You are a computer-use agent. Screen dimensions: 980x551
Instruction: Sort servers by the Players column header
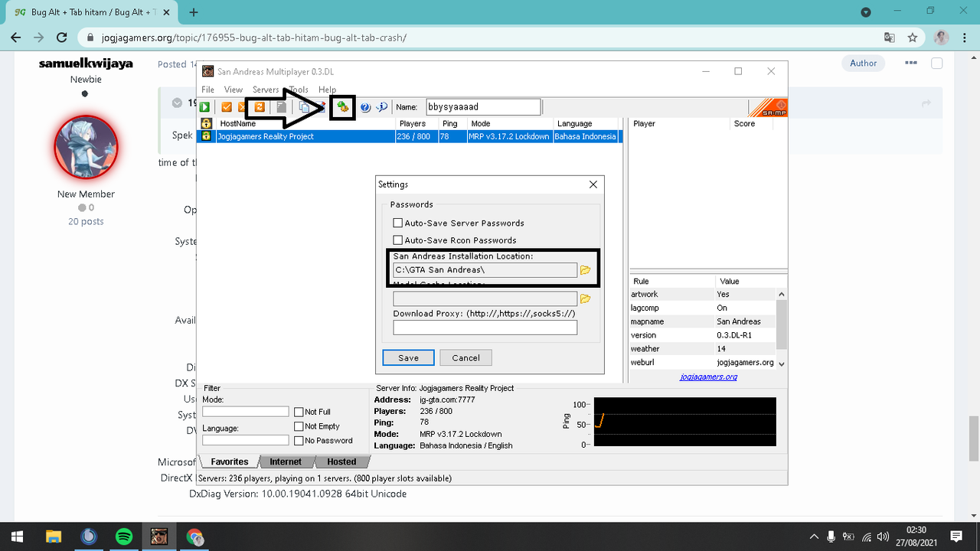click(x=417, y=123)
